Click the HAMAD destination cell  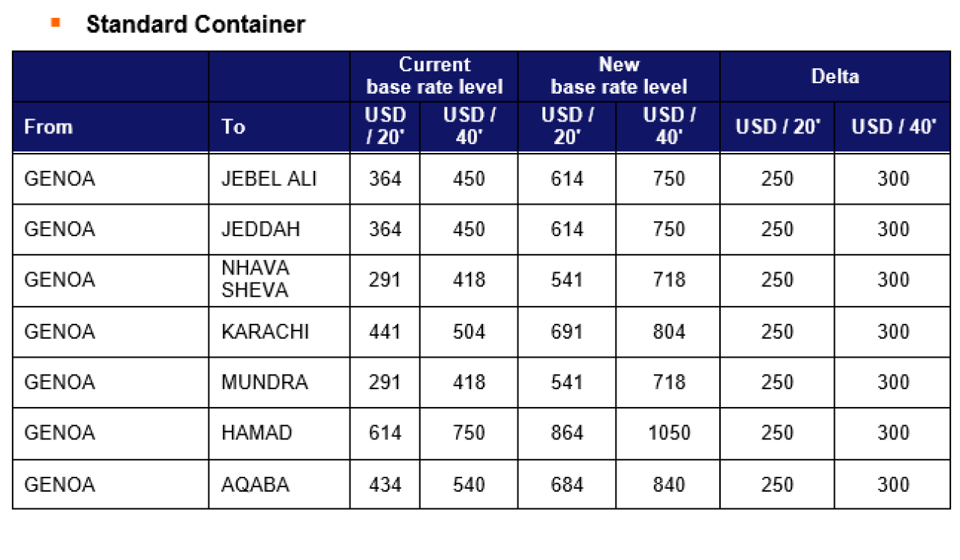click(279, 433)
